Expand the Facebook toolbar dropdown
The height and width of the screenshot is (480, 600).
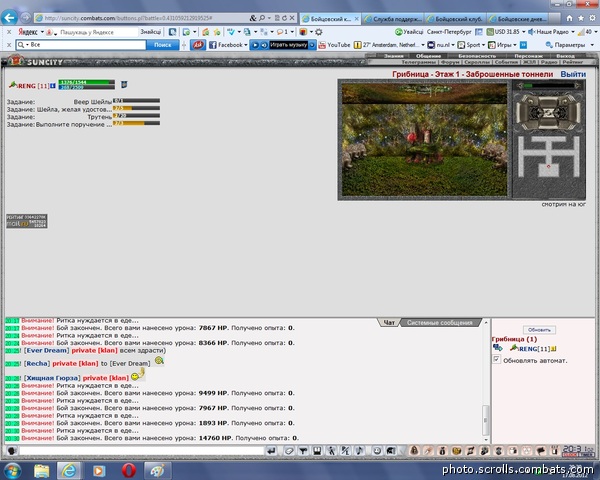tap(246, 45)
